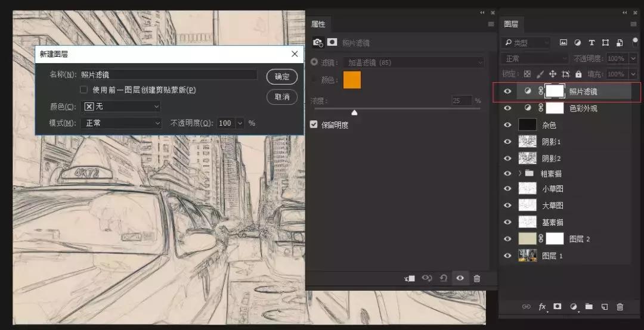
Task: Toggle adjustment visibility eye in Properties panel
Action: [460, 278]
